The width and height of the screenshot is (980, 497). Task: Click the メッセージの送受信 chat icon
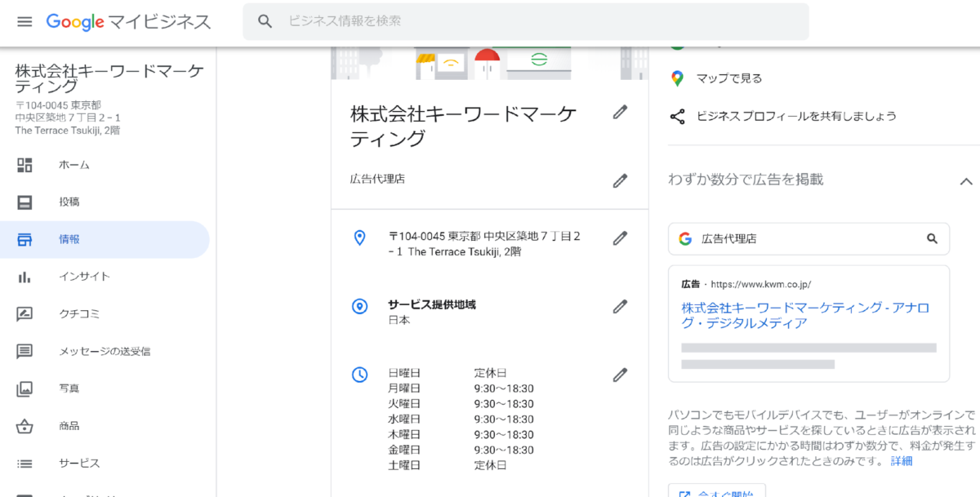click(x=24, y=352)
